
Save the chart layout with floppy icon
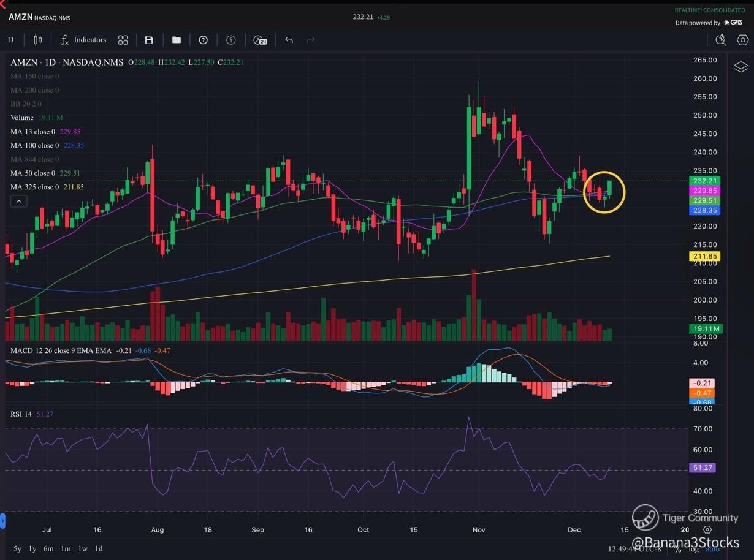149,40
